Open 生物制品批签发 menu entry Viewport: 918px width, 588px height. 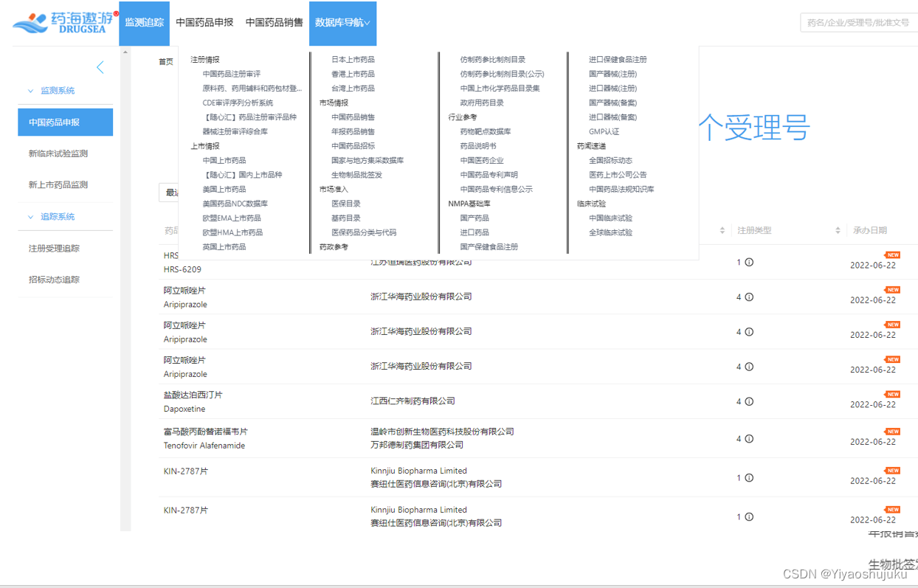coord(356,175)
